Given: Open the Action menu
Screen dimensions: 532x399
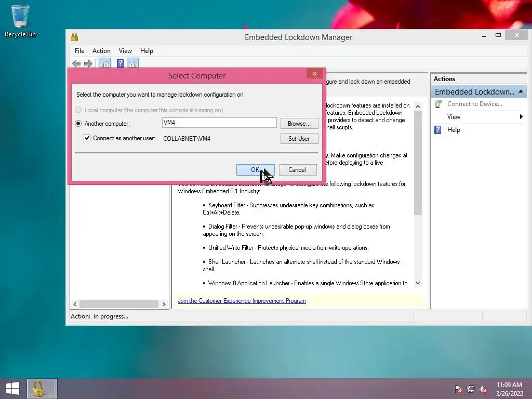Looking at the screenshot, I should [101, 51].
